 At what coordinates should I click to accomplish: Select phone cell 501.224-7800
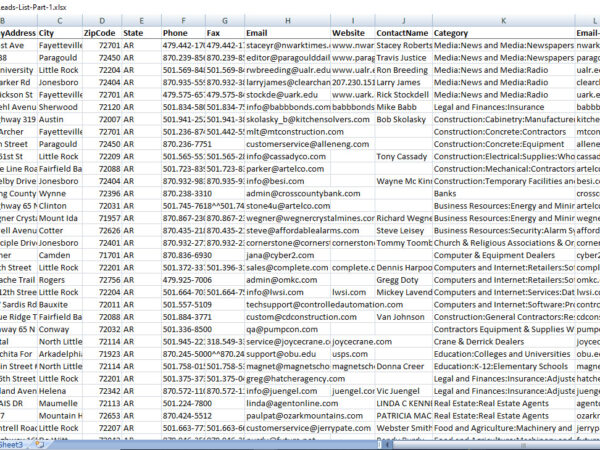pyautogui.click(x=183, y=403)
